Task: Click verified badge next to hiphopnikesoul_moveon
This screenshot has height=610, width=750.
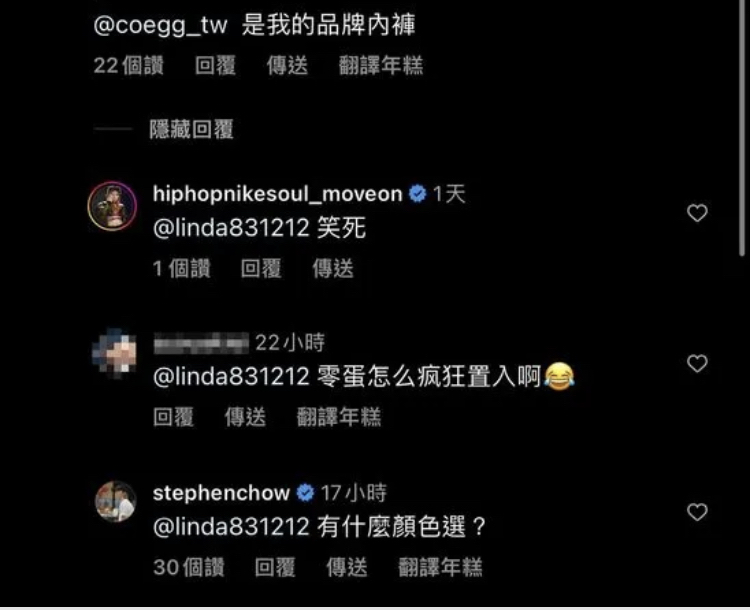Action: [418, 194]
